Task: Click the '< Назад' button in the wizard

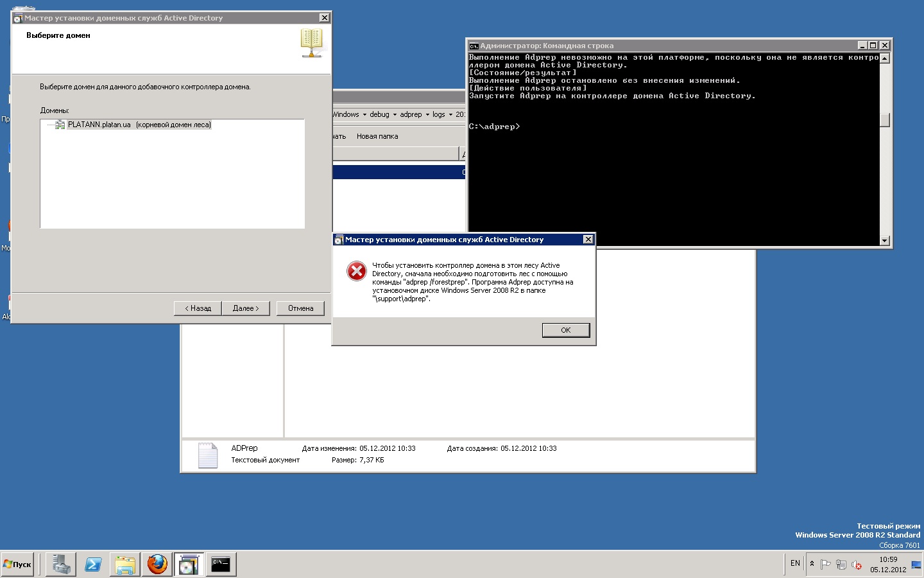Action: tap(198, 308)
